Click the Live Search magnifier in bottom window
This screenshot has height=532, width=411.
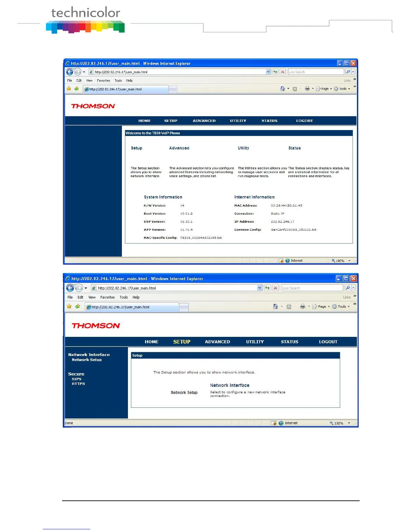click(348, 288)
